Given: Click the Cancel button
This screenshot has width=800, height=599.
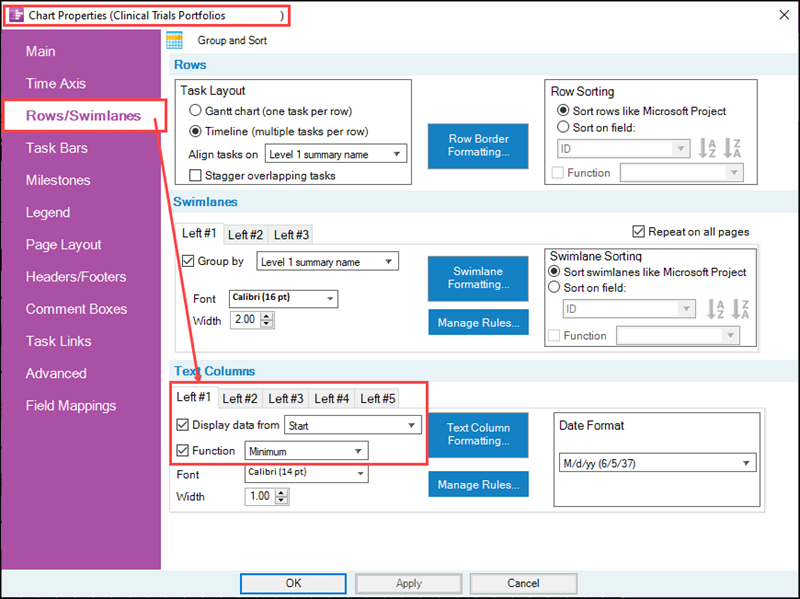Looking at the screenshot, I should 523,583.
